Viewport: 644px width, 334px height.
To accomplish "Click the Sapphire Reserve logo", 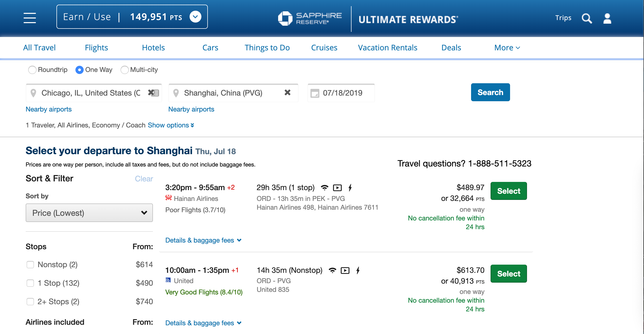I will point(310,18).
